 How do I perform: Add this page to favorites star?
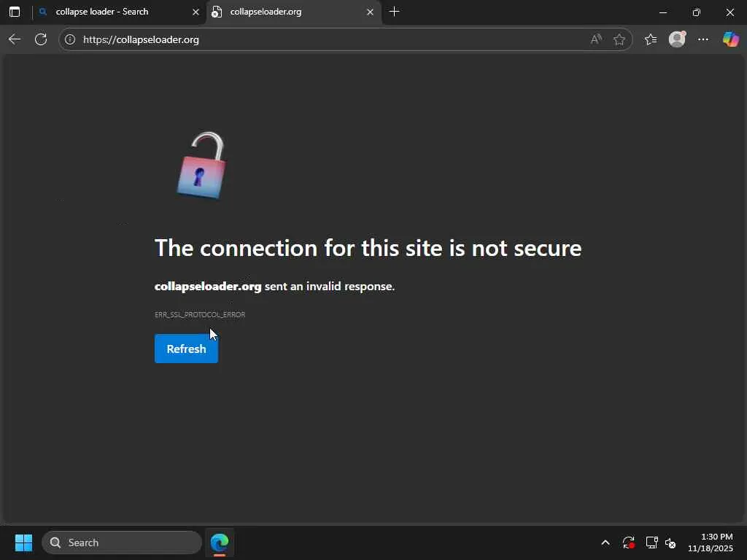coord(619,39)
